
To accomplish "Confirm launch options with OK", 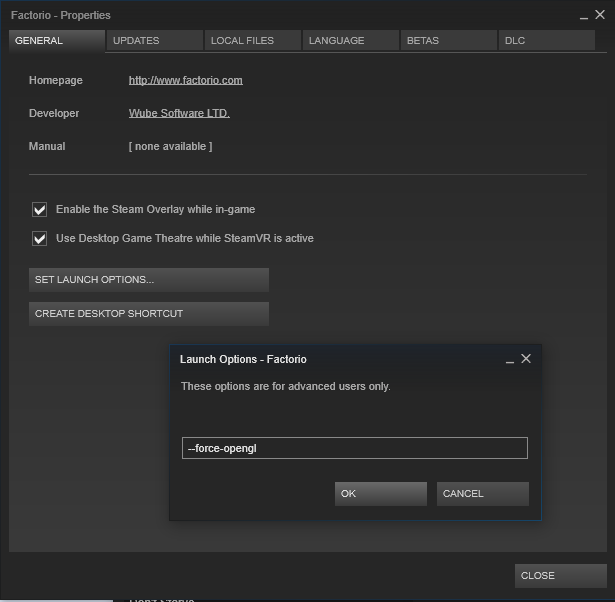I will click(381, 494).
